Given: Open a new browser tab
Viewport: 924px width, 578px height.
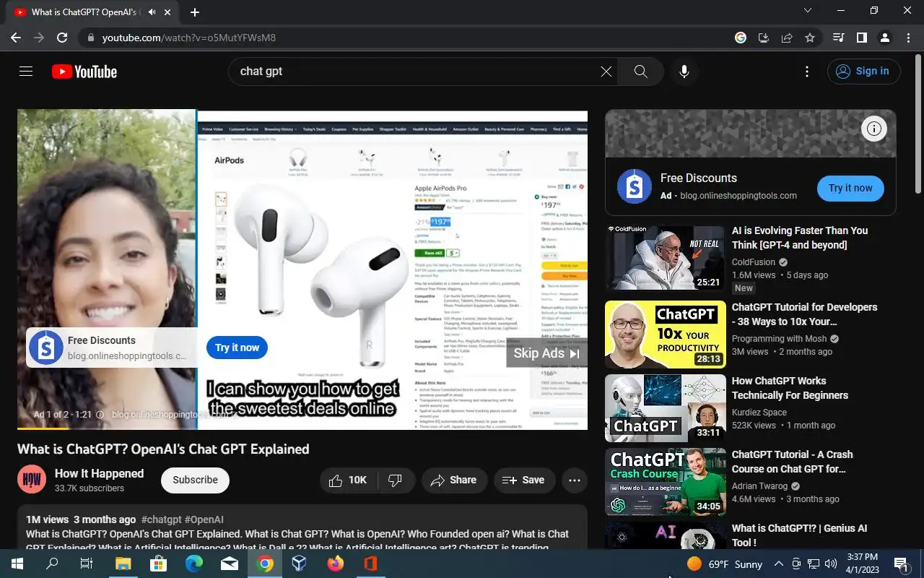Looking at the screenshot, I should [x=195, y=12].
